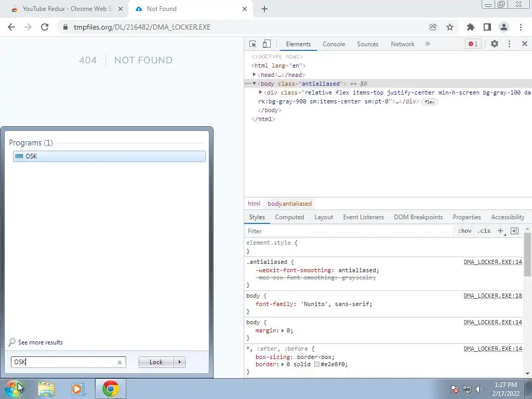This screenshot has height=399, width=532.
Task: Switch to the Console tab
Action: (x=334, y=44)
